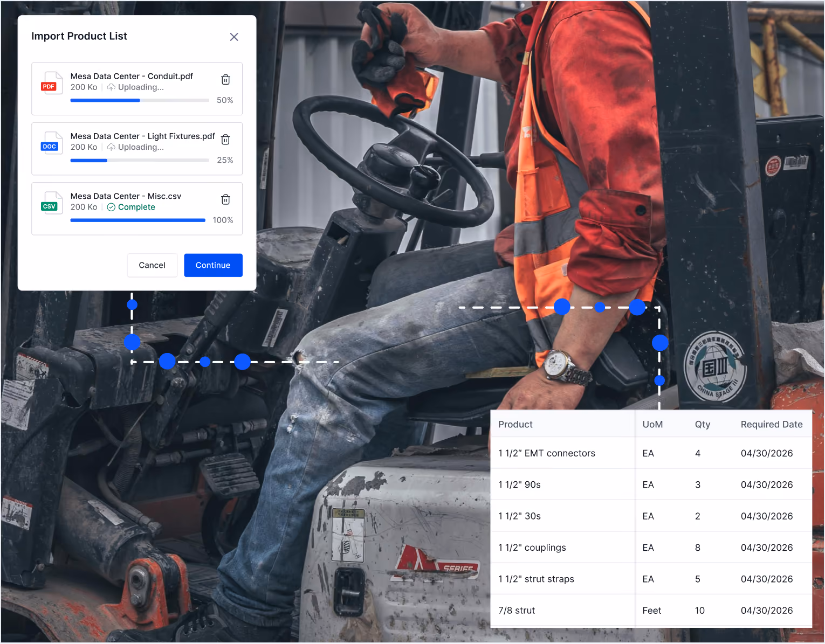Click the CSV file icon for Misc.csv
This screenshot has width=825, height=644.
point(52,203)
